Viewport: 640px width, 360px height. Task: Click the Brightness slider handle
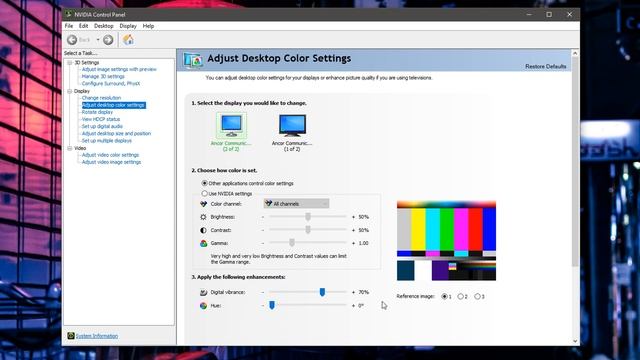click(308, 217)
